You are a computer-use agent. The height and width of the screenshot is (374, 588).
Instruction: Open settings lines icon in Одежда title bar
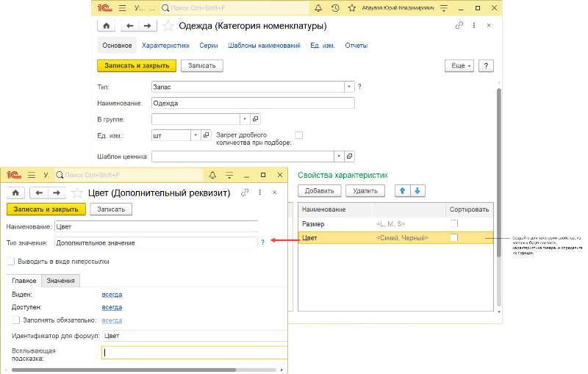click(x=444, y=8)
